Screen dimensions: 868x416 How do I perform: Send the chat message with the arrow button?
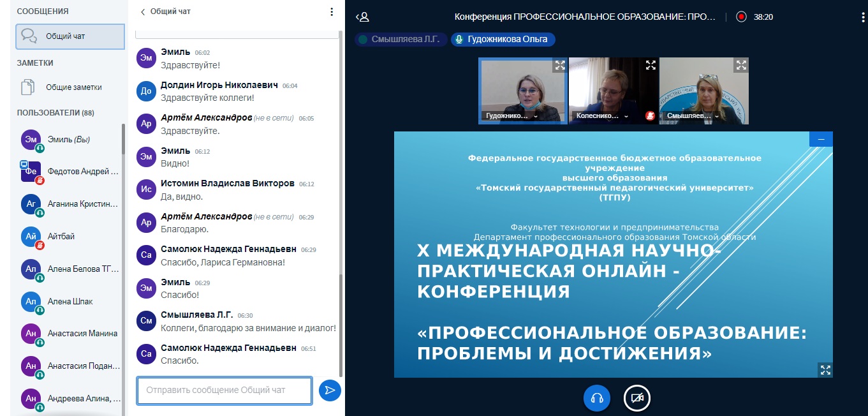[x=330, y=390]
